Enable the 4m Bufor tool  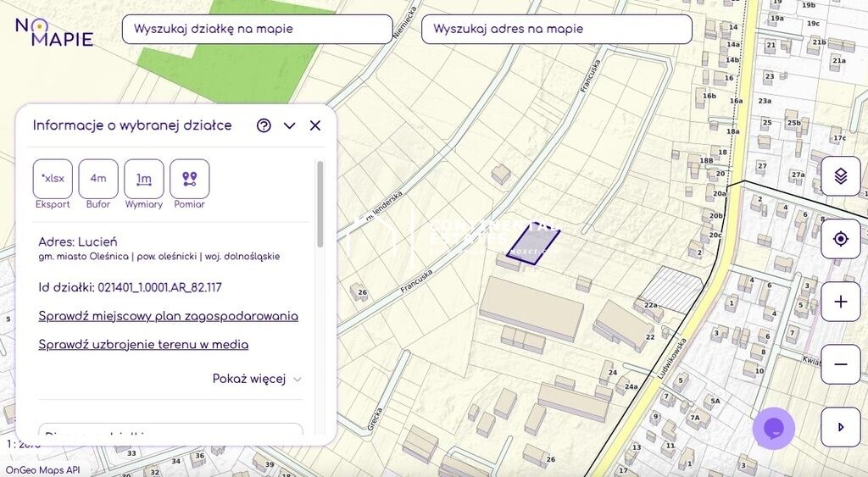pos(98,179)
